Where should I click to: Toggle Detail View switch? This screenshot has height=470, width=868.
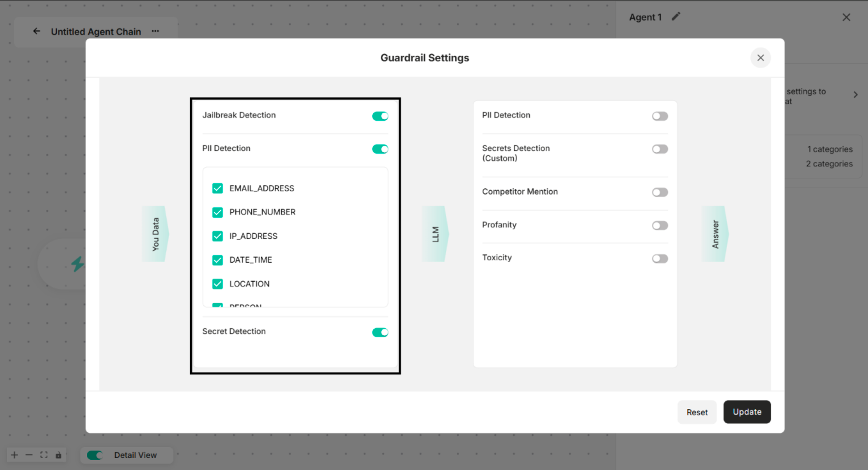95,455
